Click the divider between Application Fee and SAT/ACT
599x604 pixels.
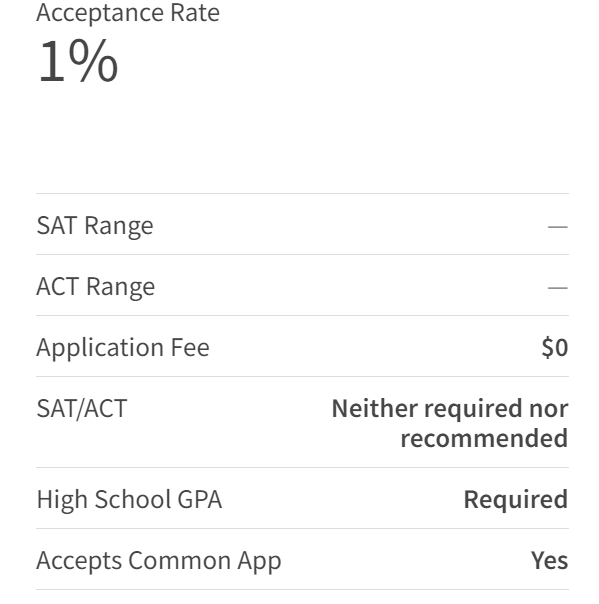tap(302, 376)
